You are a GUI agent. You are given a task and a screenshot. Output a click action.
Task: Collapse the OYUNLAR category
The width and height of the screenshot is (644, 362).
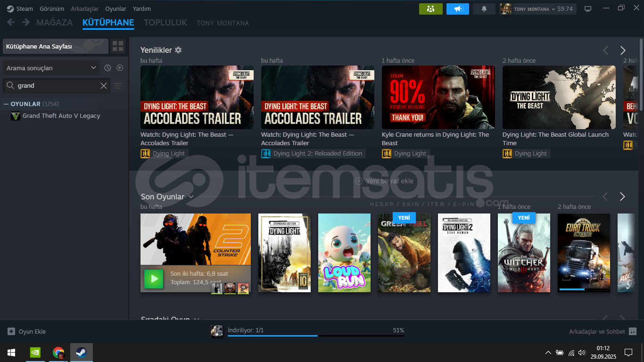point(6,104)
